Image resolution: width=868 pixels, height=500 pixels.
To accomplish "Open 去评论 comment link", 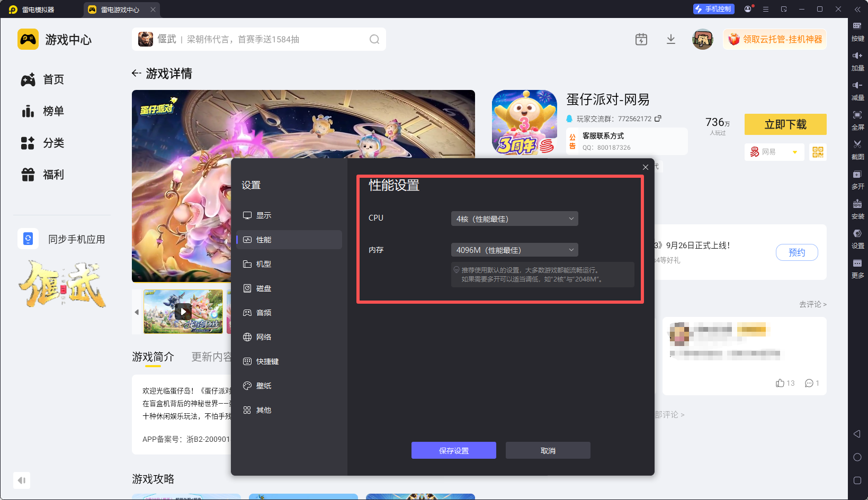I will click(812, 304).
